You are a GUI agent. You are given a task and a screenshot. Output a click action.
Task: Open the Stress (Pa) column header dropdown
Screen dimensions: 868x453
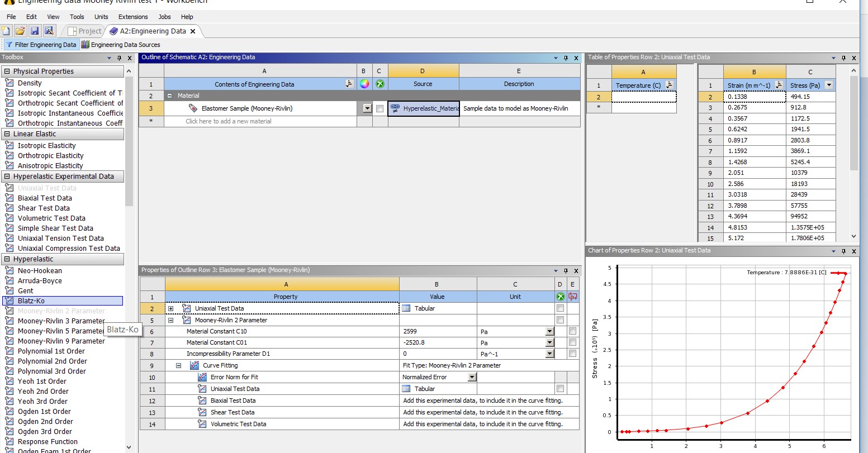[829, 85]
